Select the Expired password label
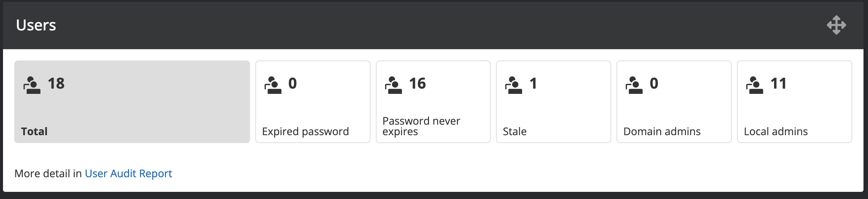This screenshot has width=868, height=199. [305, 131]
